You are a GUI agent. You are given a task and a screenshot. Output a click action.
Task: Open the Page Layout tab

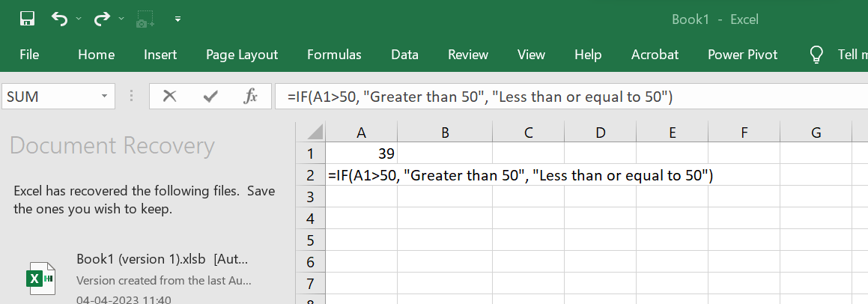tap(242, 55)
